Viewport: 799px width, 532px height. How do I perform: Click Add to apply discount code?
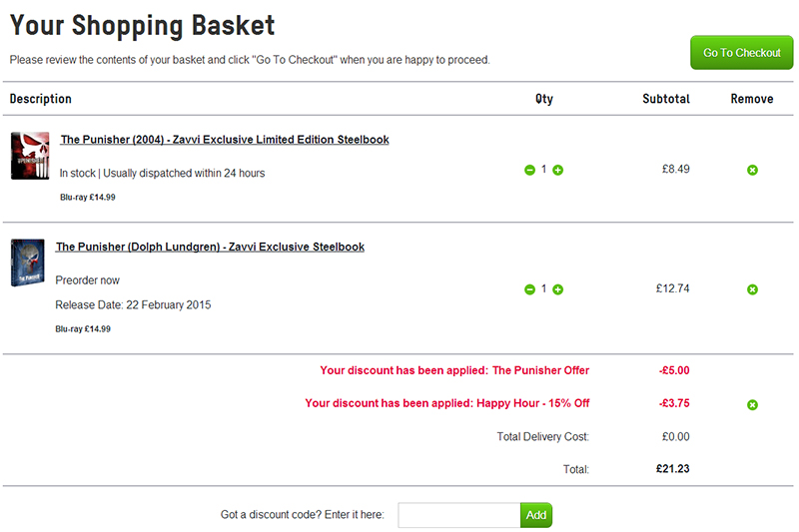536,515
